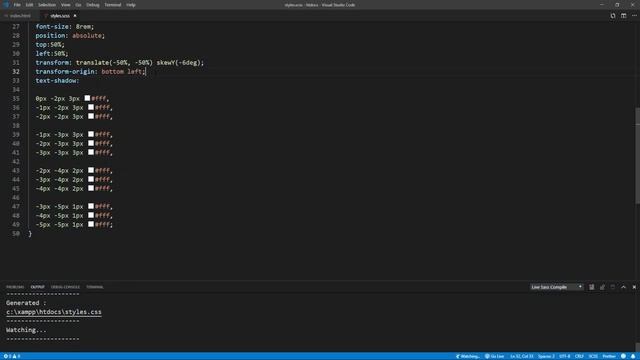Click the errors and warnings count in the status bar
640x360 pixels.
[12, 356]
